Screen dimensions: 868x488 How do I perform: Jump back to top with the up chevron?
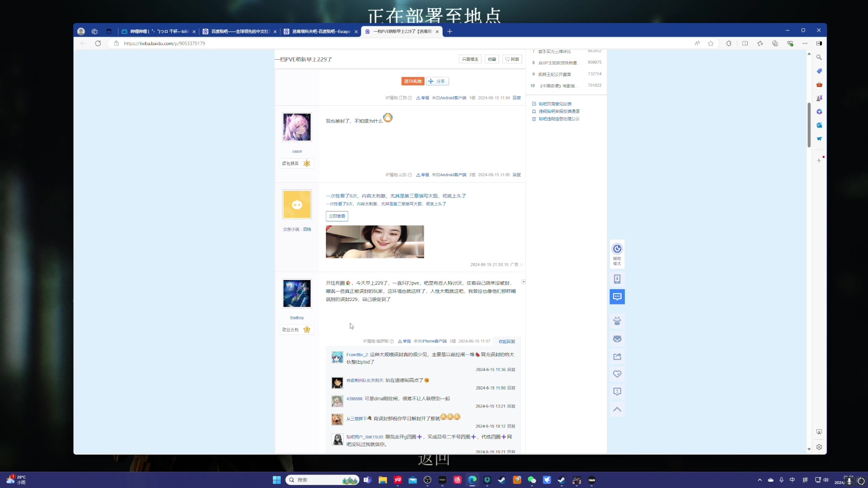pyautogui.click(x=617, y=409)
